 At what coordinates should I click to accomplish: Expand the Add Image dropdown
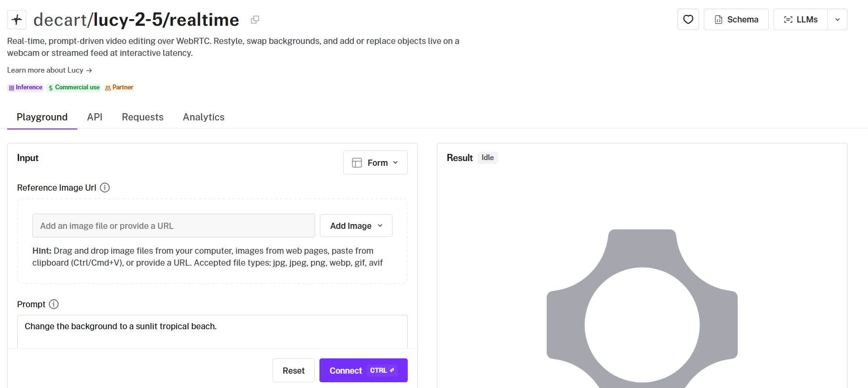[x=356, y=226]
